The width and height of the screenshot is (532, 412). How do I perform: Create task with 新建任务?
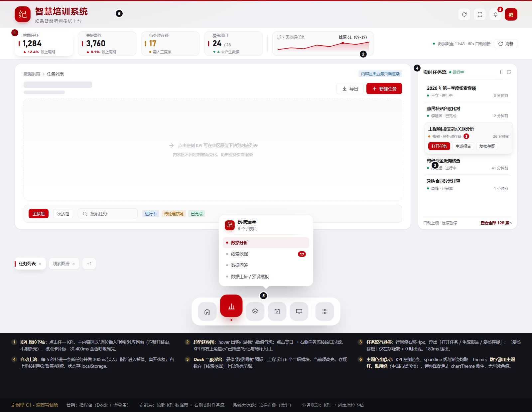pyautogui.click(x=384, y=89)
